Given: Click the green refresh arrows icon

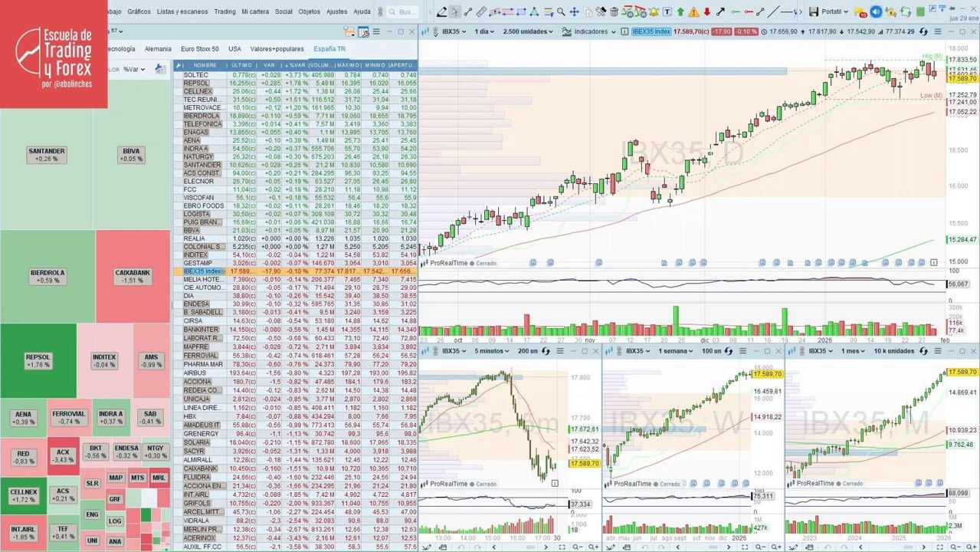Looking at the screenshot, I should coord(906,11).
